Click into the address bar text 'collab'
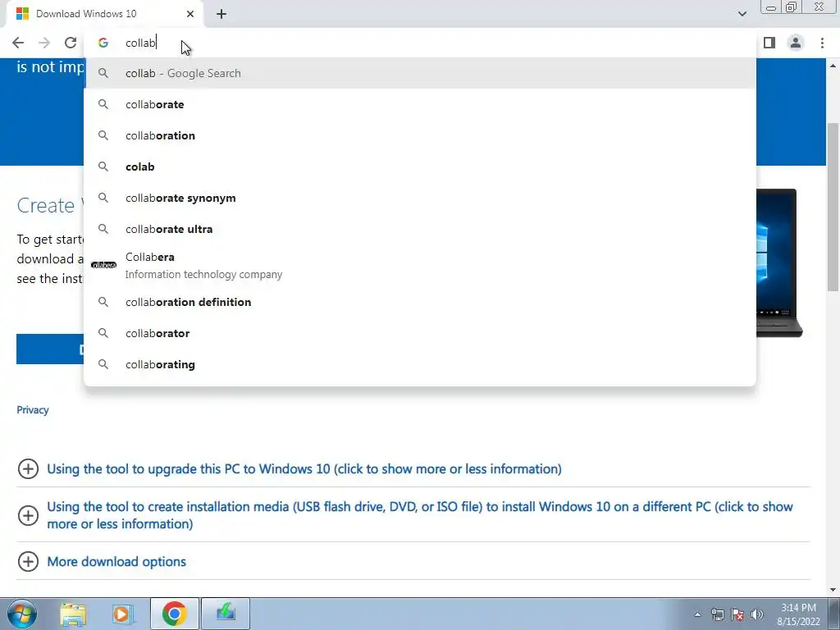This screenshot has width=840, height=630. (x=140, y=43)
